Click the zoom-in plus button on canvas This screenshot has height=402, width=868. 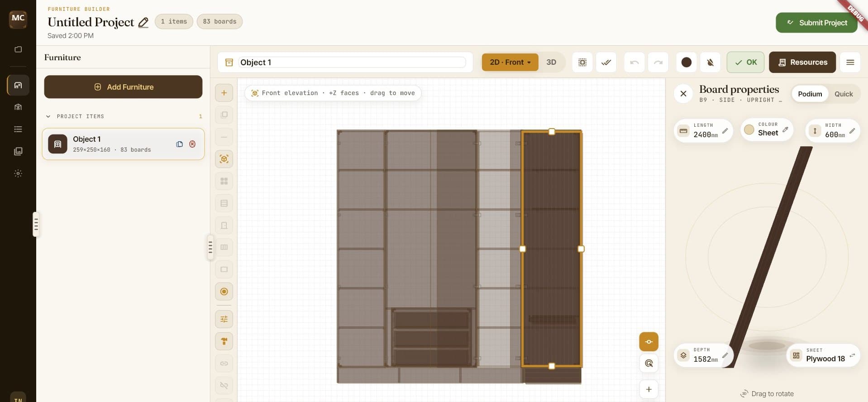pos(649,389)
